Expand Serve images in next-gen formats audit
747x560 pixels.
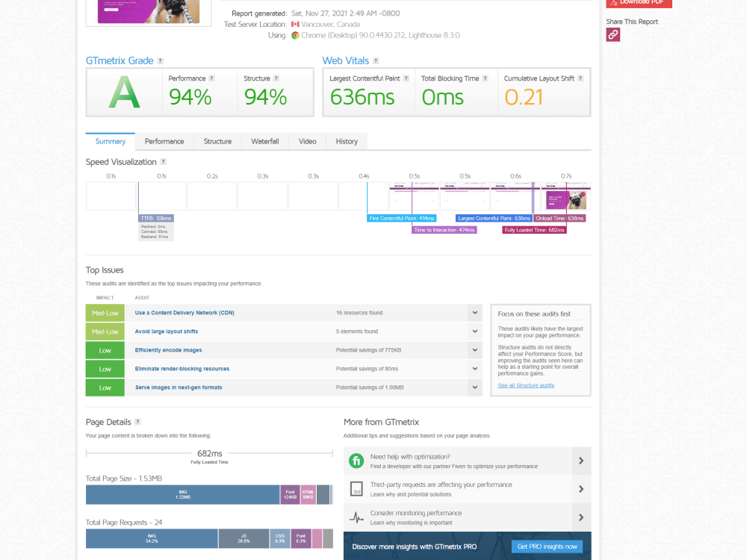tap(475, 387)
